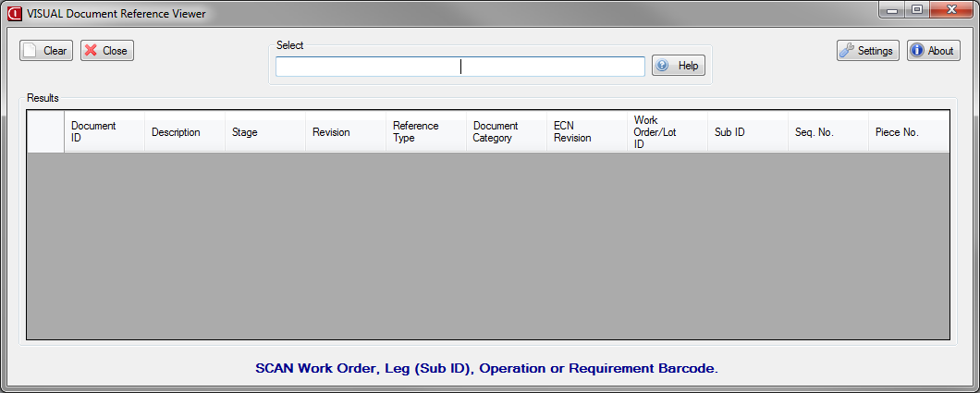The height and width of the screenshot is (393, 980).
Task: Show the About dialog
Action: click(x=933, y=51)
